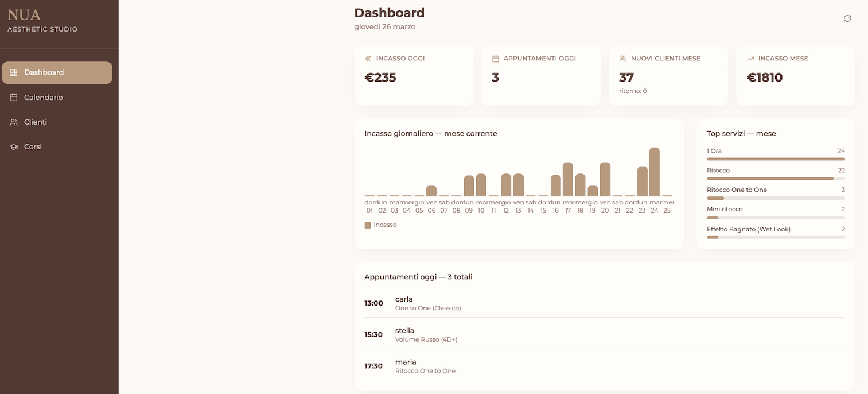Click the people icon on Nuovi Clienti Mese card
Viewport: 868px width, 394px height.
[x=622, y=58]
